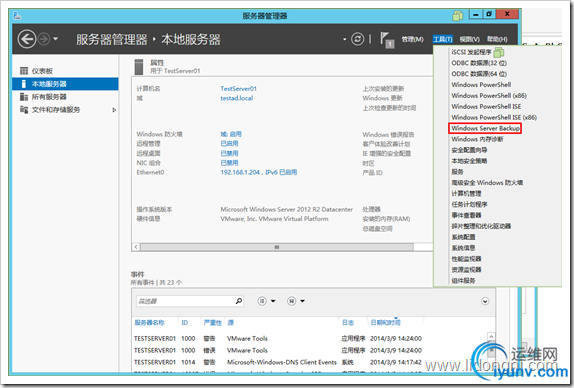Click the properties scrollbar left arrow

(x=136, y=247)
